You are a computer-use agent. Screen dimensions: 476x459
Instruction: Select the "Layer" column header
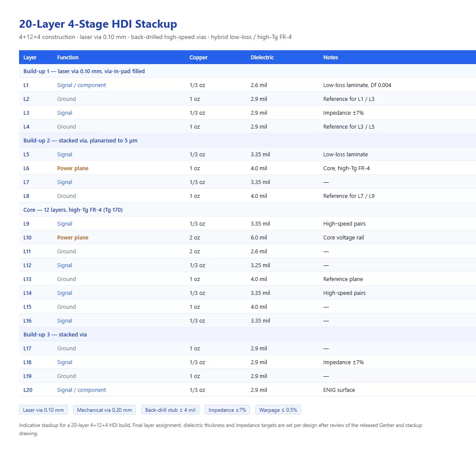tap(30, 58)
